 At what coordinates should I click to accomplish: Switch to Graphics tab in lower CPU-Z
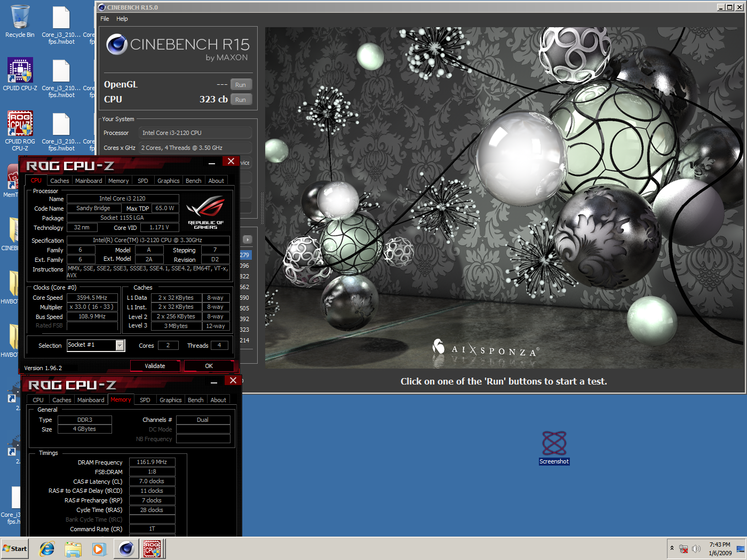[x=171, y=400]
